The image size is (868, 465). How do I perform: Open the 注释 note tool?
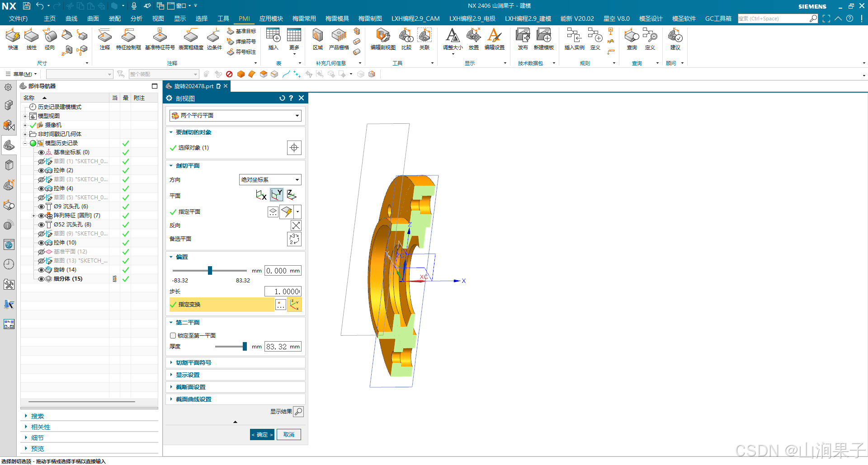tap(105, 39)
